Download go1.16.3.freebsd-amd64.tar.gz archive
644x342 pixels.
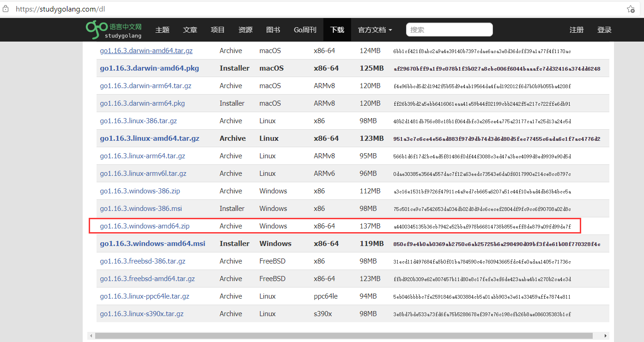pyautogui.click(x=147, y=278)
